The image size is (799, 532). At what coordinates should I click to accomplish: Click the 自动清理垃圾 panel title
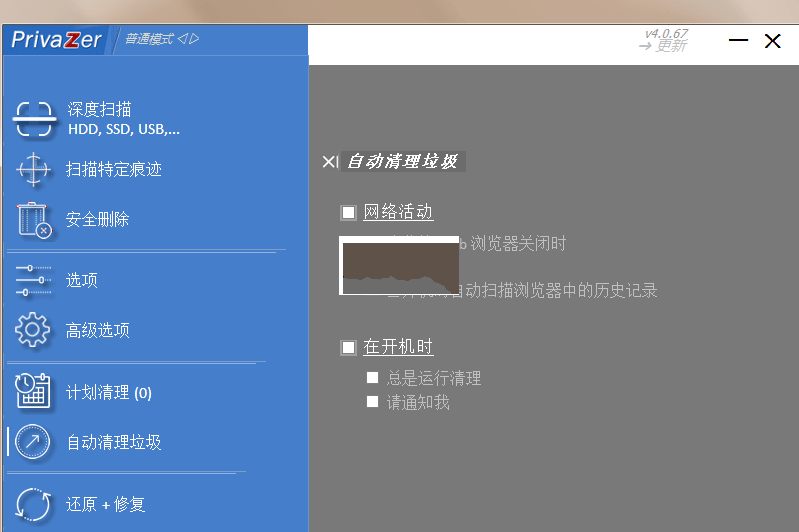click(x=402, y=162)
